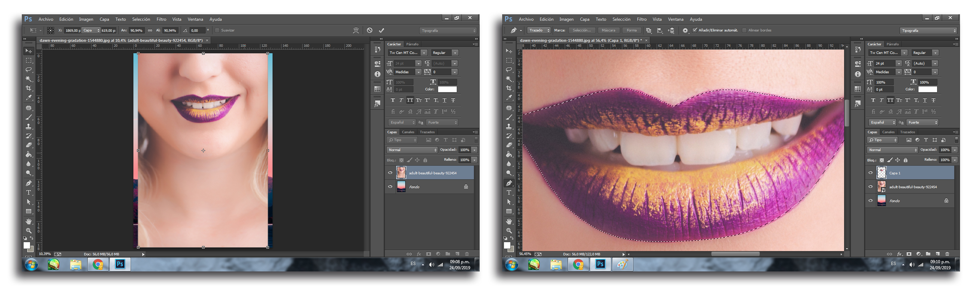Screen dimensions: 980x290
Task: Select the Brush tool in the right window
Action: click(x=509, y=117)
